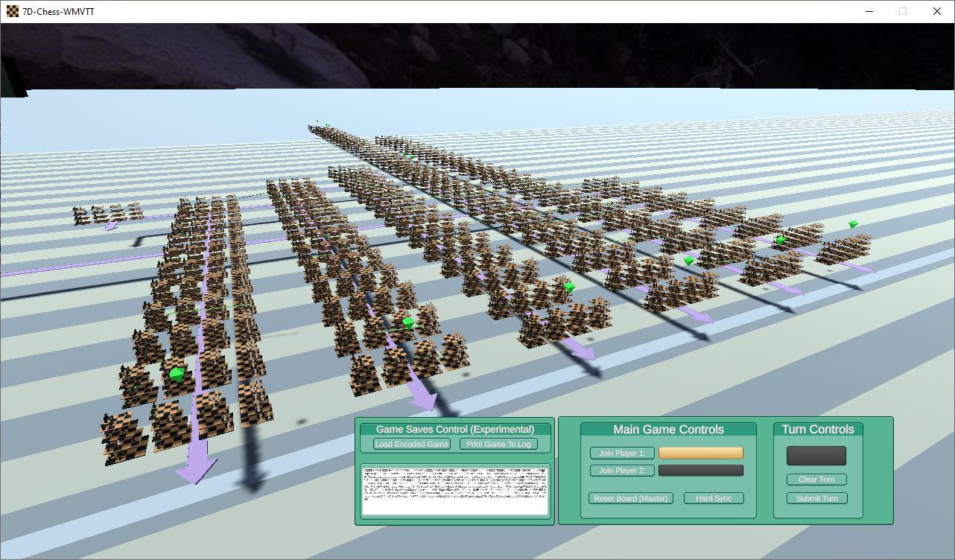Click the dark turn indicator box in Turn Controls
Image resolution: width=955 pixels, height=560 pixels.
click(816, 456)
